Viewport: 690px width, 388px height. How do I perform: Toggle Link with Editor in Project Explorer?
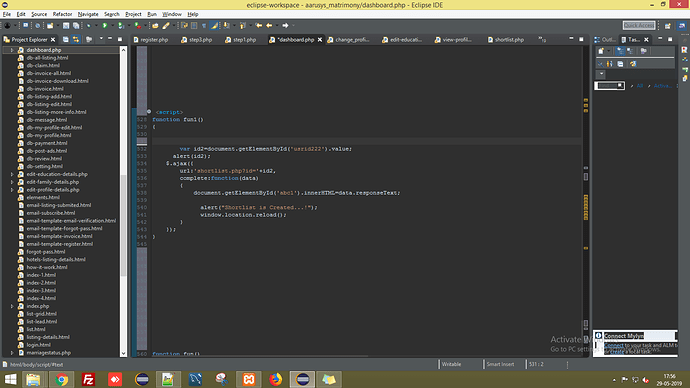[76, 39]
